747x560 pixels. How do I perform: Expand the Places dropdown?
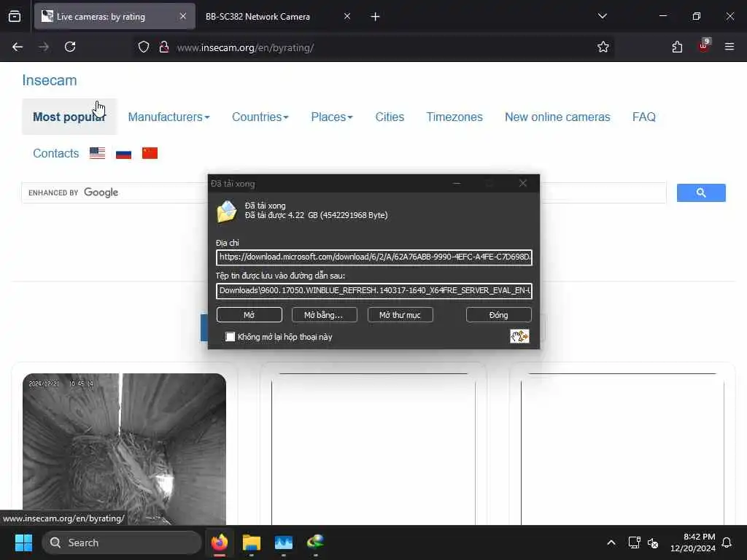point(332,117)
